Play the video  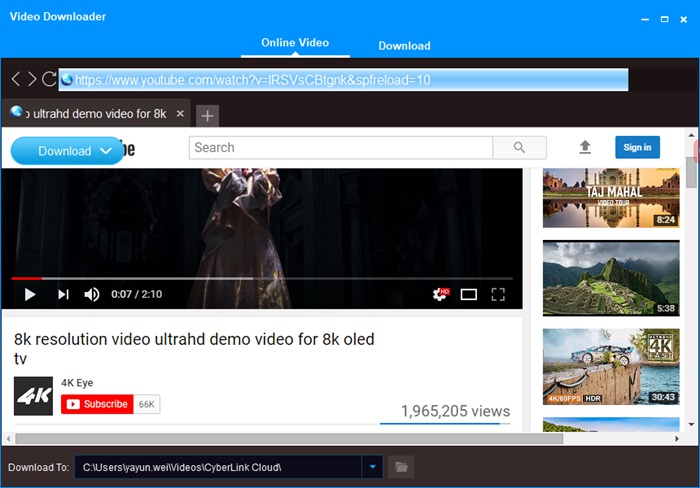(x=30, y=294)
